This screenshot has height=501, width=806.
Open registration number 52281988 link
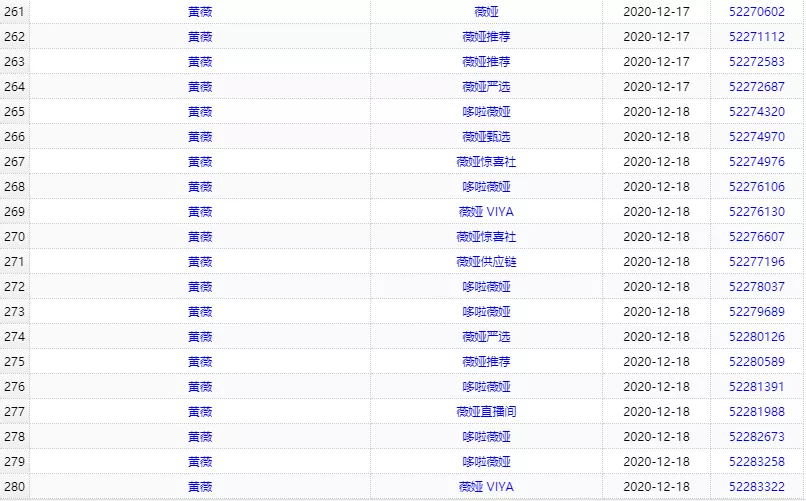(x=757, y=412)
